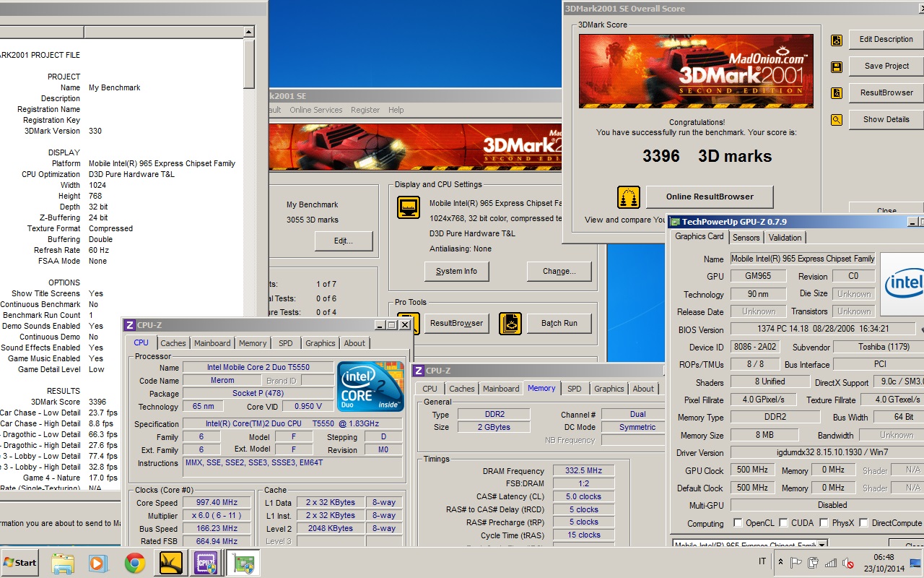This screenshot has width=924, height=578.
Task: Open Google Chrome from the taskbar
Action: click(135, 562)
